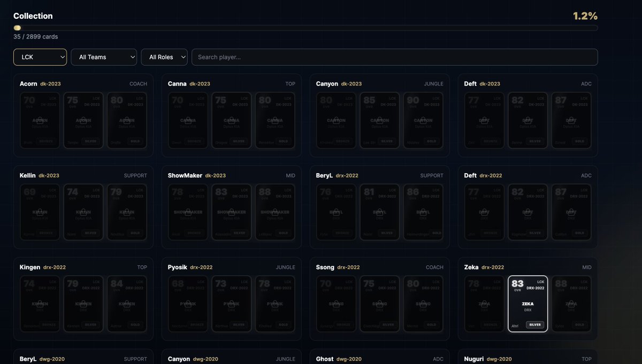Click lock icon on Ssong 75 silver card

click(380, 304)
